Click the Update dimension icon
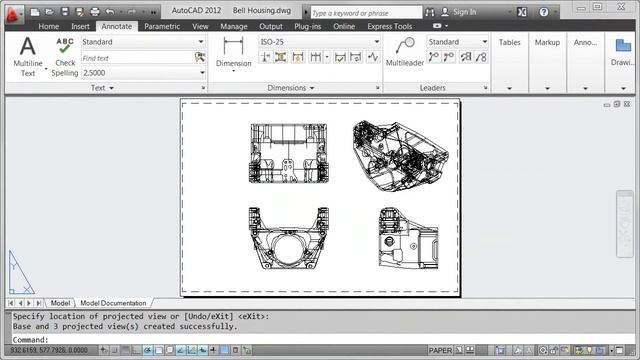Screen dimensions: 640x360 [x=356, y=57]
